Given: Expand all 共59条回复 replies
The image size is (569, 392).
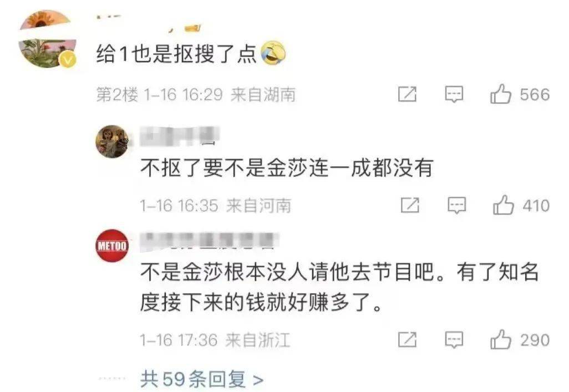Looking at the screenshot, I should 202,379.
